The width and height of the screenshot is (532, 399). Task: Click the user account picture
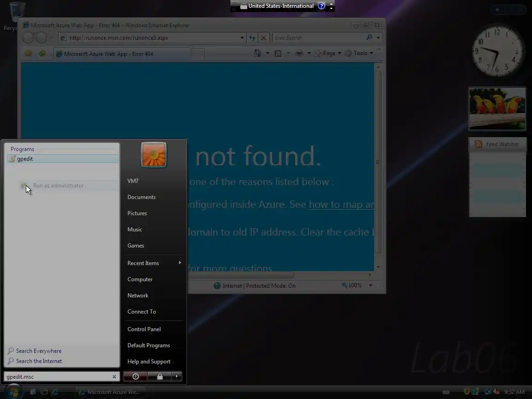[x=154, y=155]
